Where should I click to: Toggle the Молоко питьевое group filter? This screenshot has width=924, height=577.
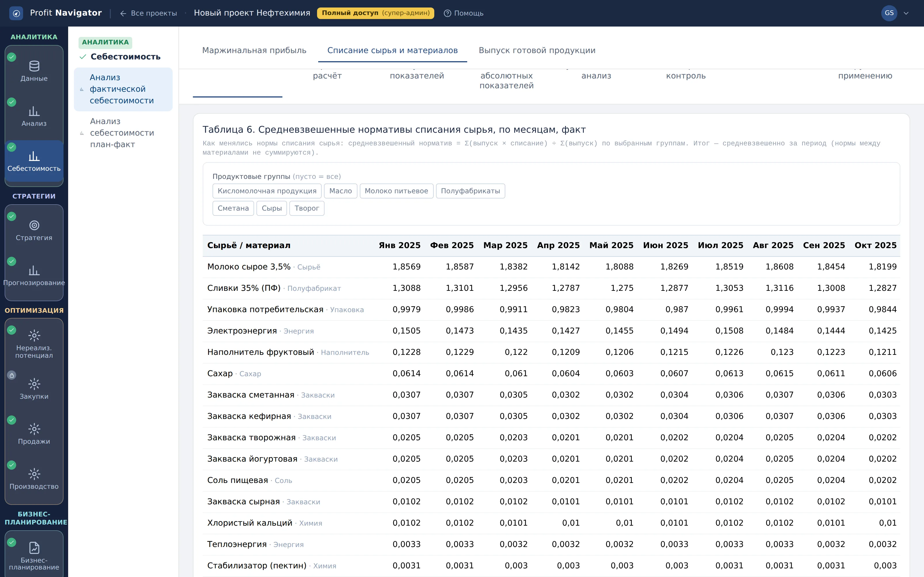[x=396, y=191]
